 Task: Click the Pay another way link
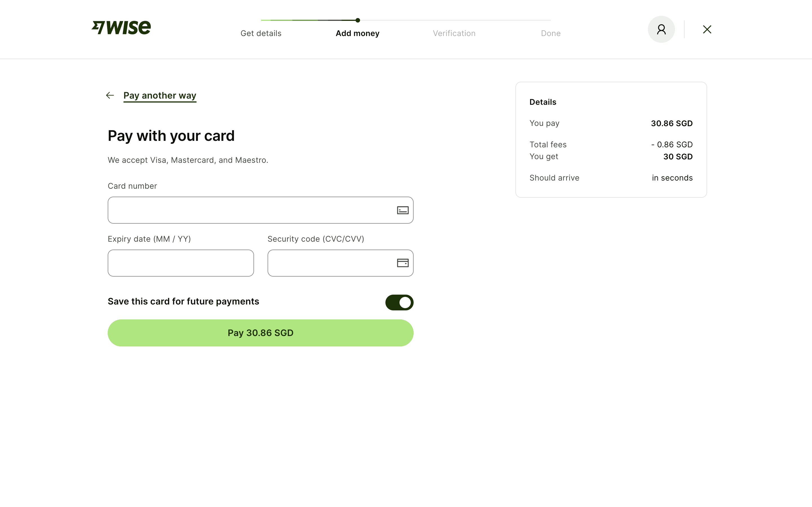click(x=160, y=95)
